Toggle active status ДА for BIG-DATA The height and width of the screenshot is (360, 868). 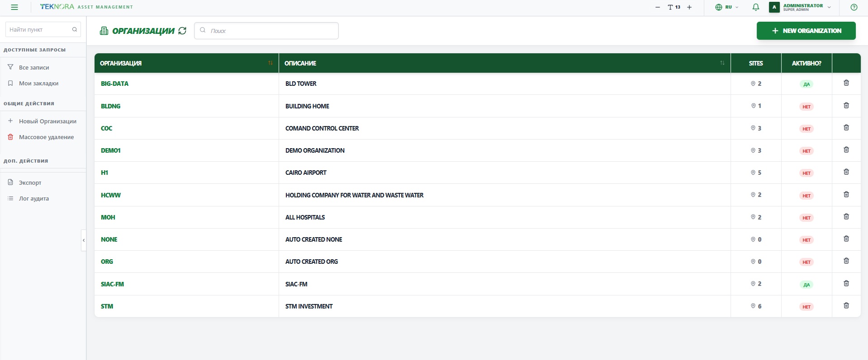click(x=806, y=84)
